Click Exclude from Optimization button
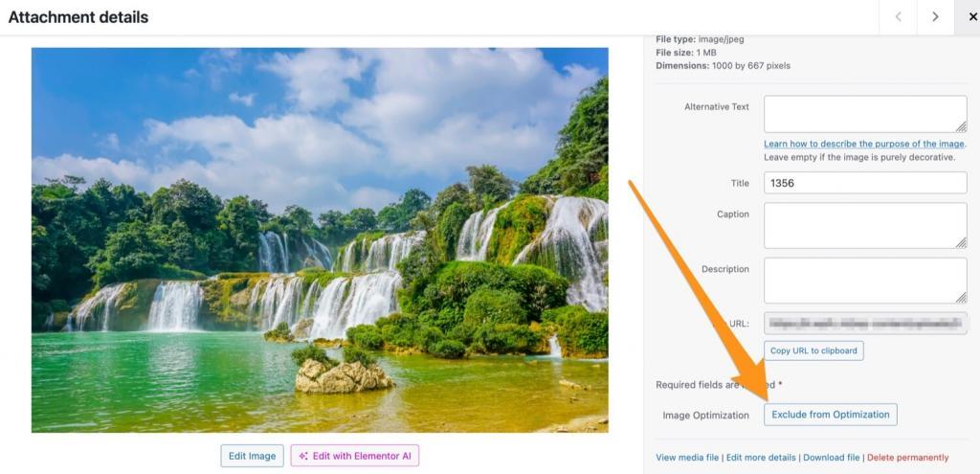980x474 pixels. pos(831,415)
